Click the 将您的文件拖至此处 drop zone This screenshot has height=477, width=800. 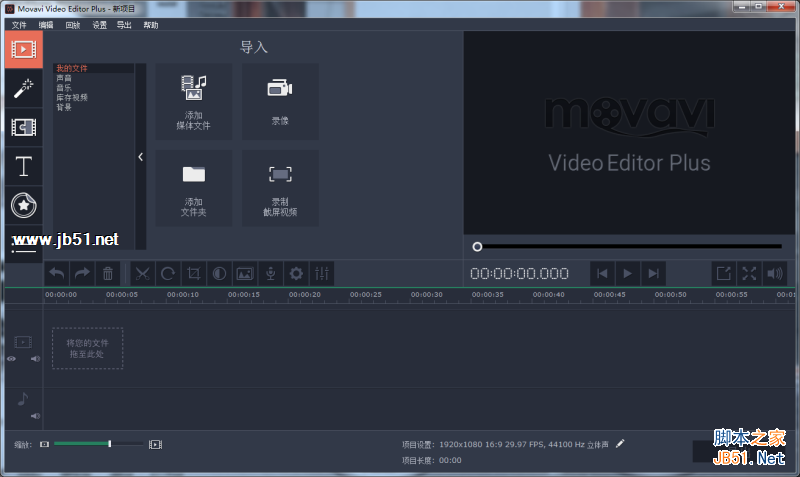coord(87,348)
